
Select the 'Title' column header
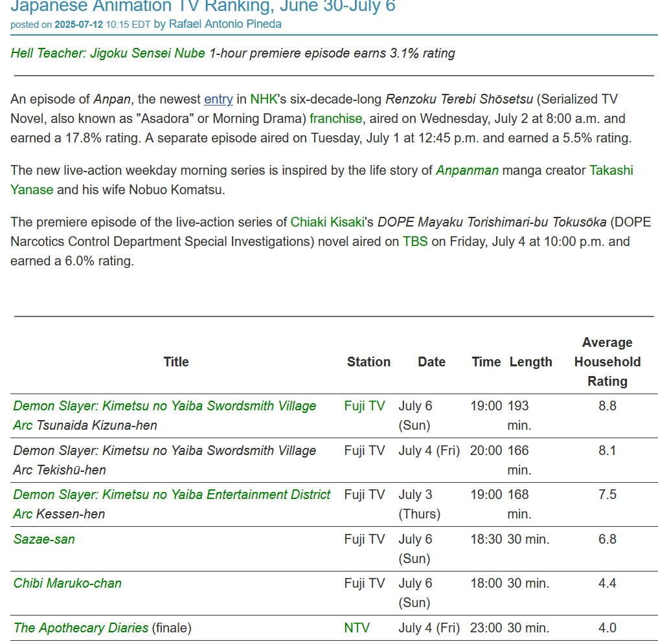point(176,362)
